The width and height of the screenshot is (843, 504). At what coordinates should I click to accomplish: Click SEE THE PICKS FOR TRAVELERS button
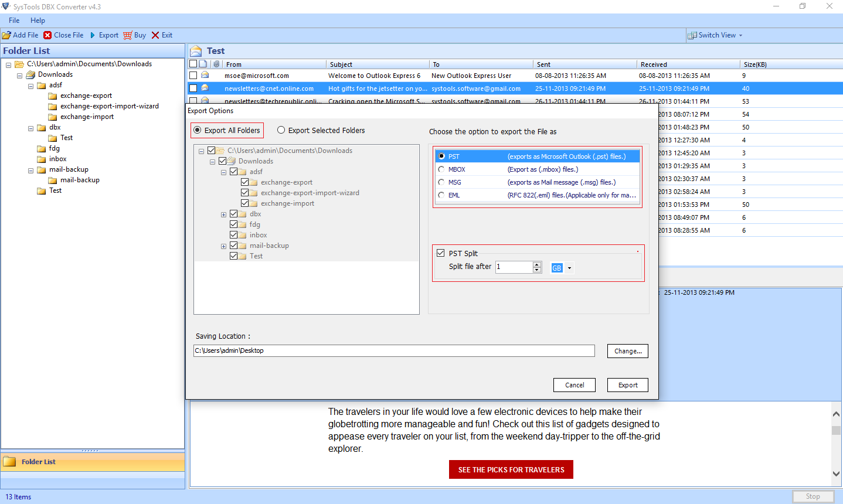click(511, 469)
